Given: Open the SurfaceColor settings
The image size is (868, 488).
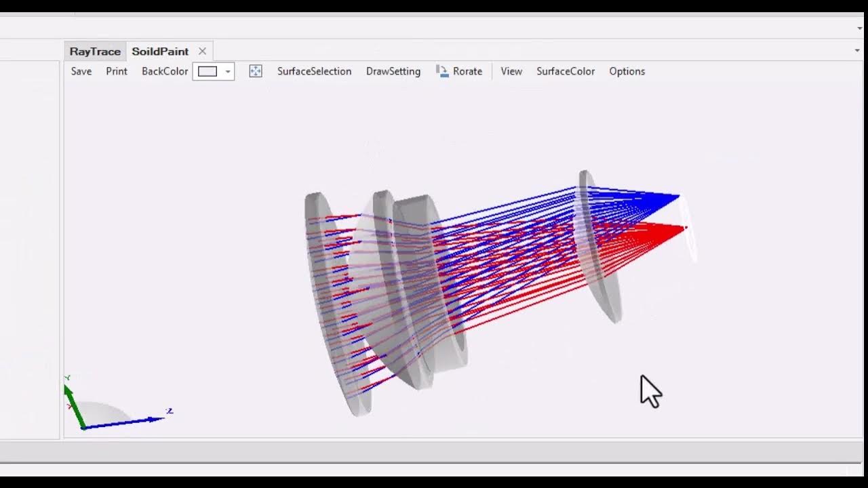Looking at the screenshot, I should pyautogui.click(x=566, y=71).
